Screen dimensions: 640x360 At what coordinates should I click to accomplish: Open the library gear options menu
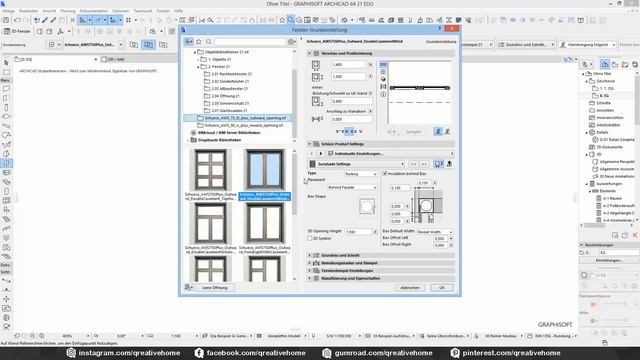coord(291,42)
